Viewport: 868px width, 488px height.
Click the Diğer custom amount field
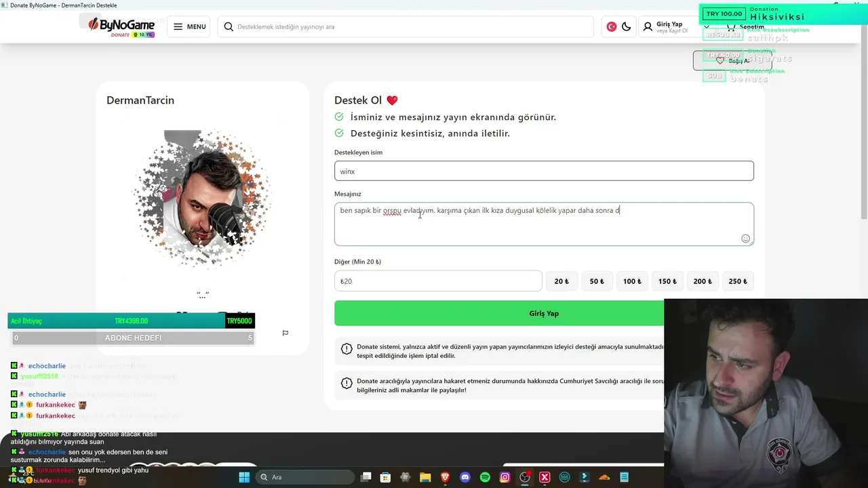[x=438, y=281]
